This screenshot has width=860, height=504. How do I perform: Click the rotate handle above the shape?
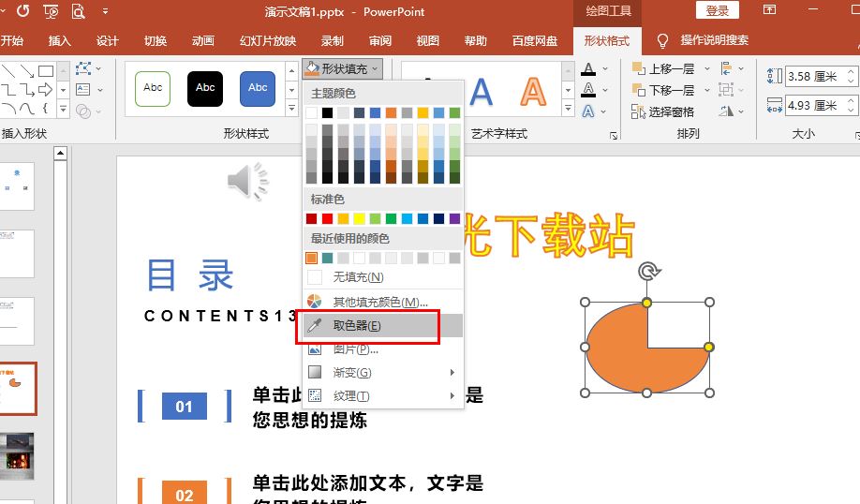pos(647,272)
